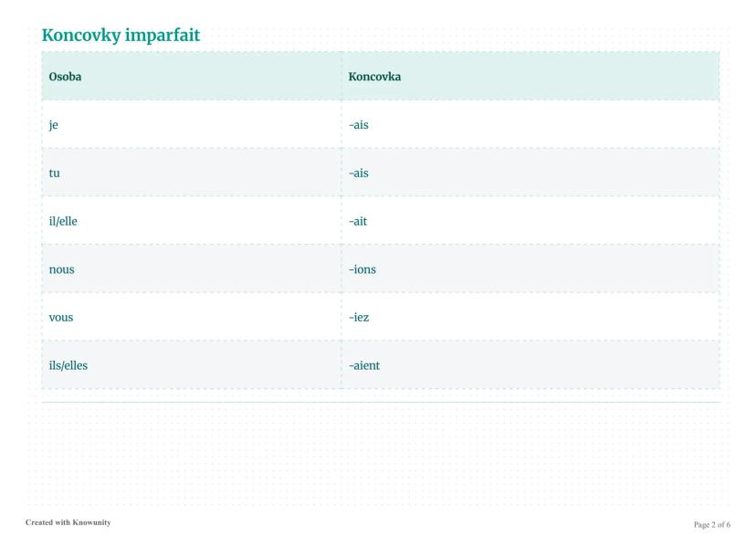Click the 'nous' pronoun cell

62,269
